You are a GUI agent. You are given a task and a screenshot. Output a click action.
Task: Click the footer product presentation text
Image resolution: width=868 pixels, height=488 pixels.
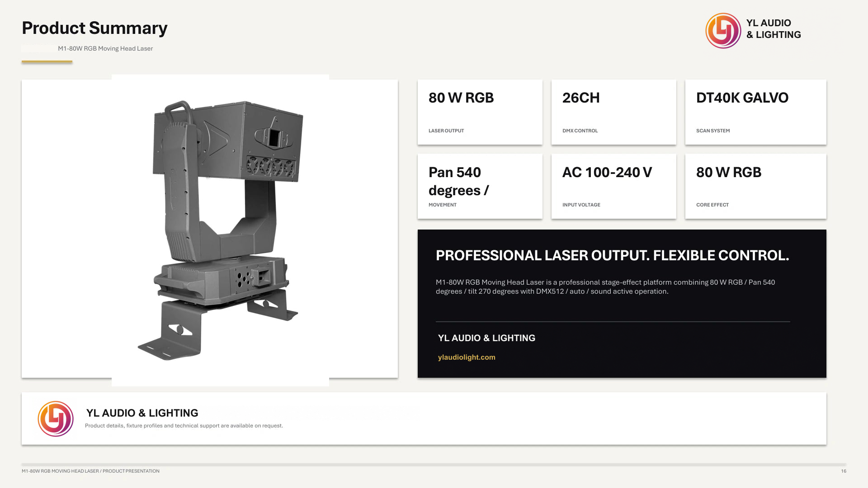pyautogui.click(x=90, y=471)
